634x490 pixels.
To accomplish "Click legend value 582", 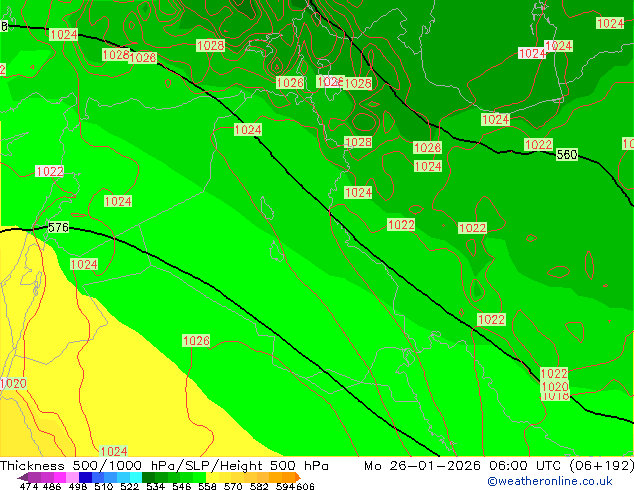I will coord(259,486).
